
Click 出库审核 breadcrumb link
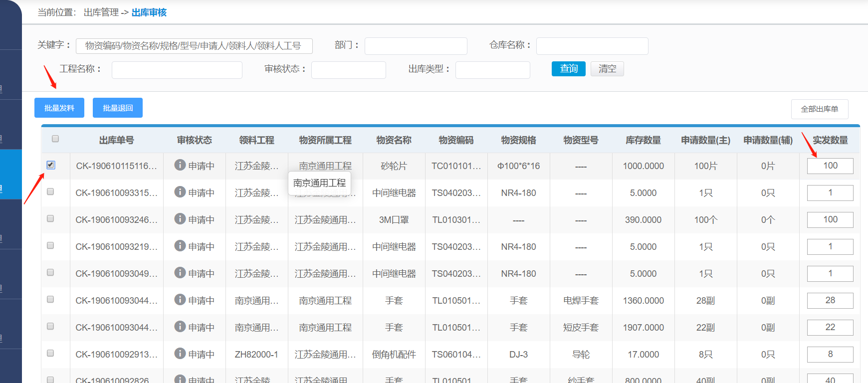click(x=149, y=12)
